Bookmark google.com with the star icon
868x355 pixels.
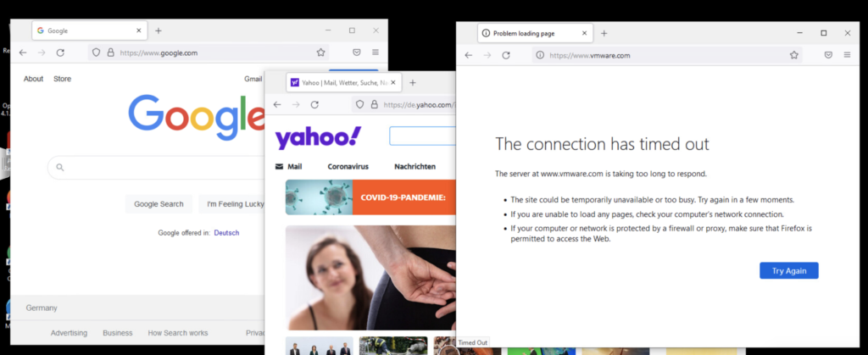[320, 53]
